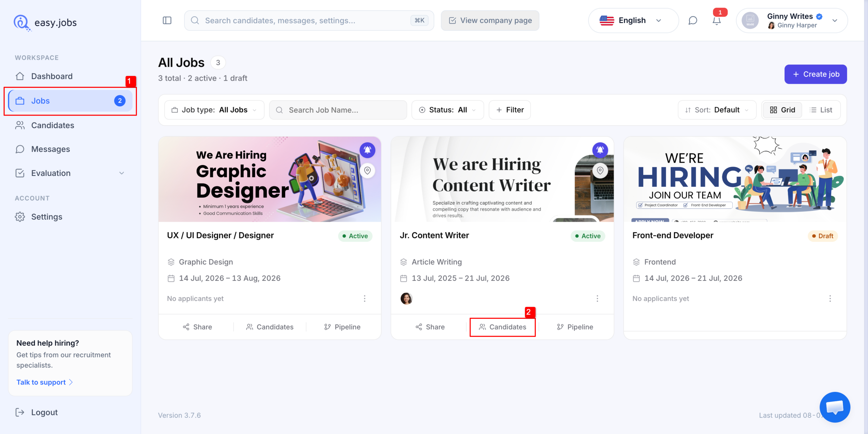
Task: View Candidates for UX / UI Designer job
Action: click(x=270, y=327)
